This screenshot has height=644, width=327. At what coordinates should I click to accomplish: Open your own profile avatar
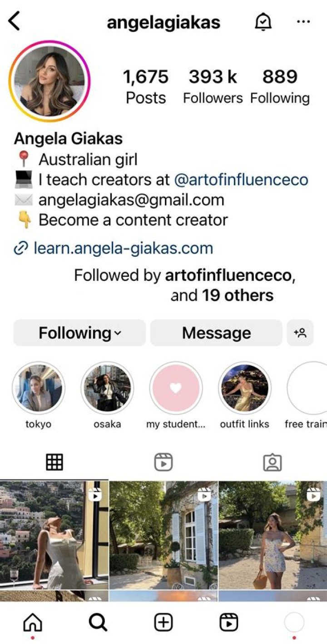294,623
